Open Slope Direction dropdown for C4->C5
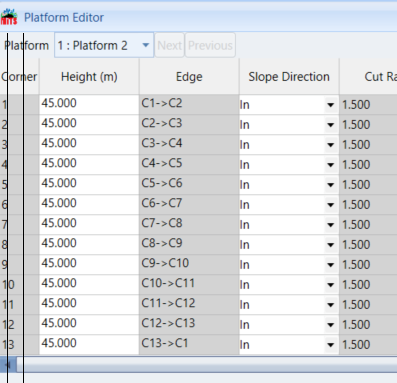 point(330,165)
